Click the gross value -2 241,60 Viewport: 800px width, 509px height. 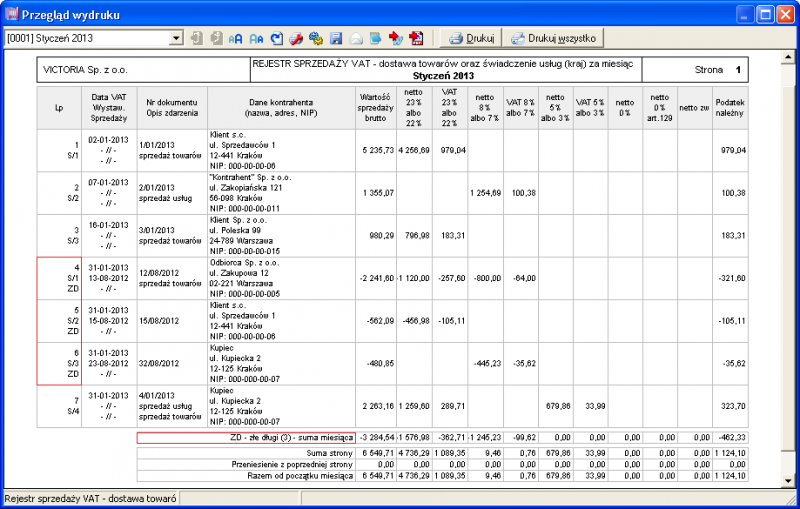click(x=377, y=278)
